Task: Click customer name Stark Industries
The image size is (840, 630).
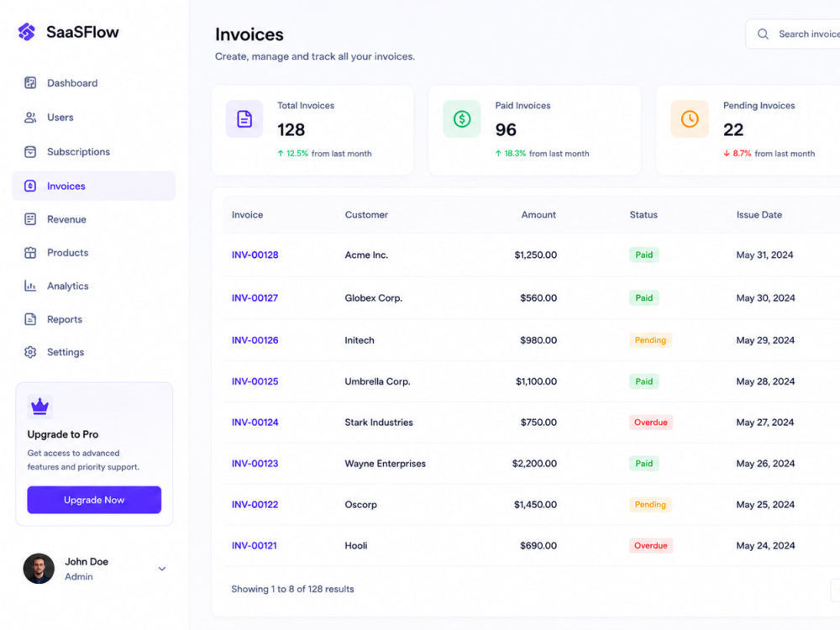Action: pos(379,423)
